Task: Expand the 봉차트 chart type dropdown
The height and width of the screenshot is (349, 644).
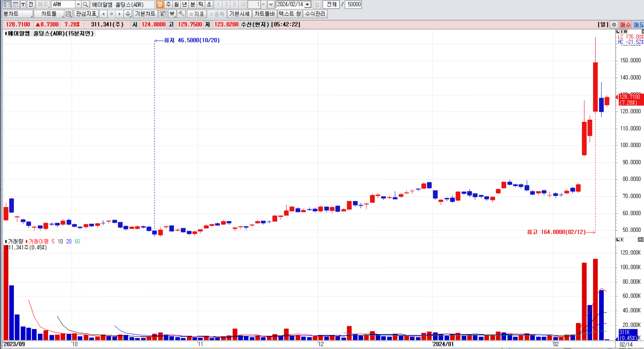Action: click(17, 14)
